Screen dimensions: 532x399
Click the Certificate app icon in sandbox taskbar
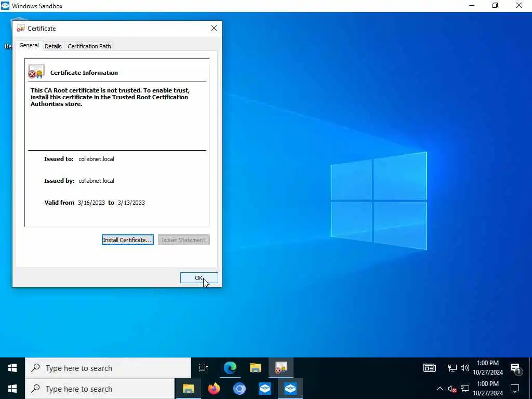281,368
